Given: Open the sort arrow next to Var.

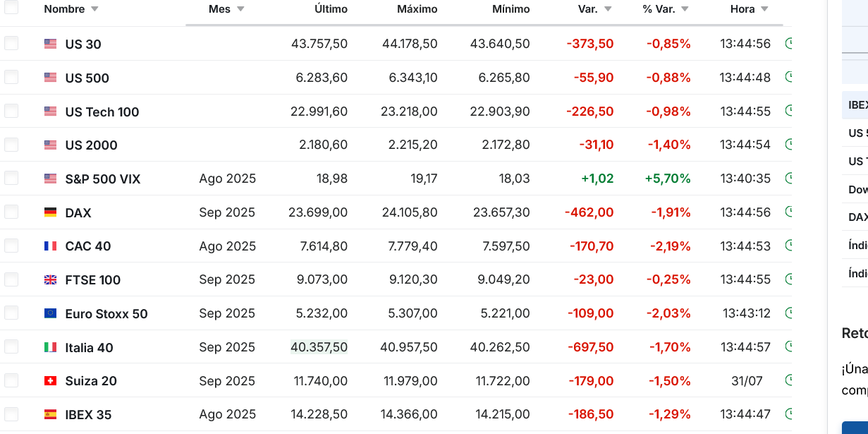Looking at the screenshot, I should pyautogui.click(x=608, y=9).
